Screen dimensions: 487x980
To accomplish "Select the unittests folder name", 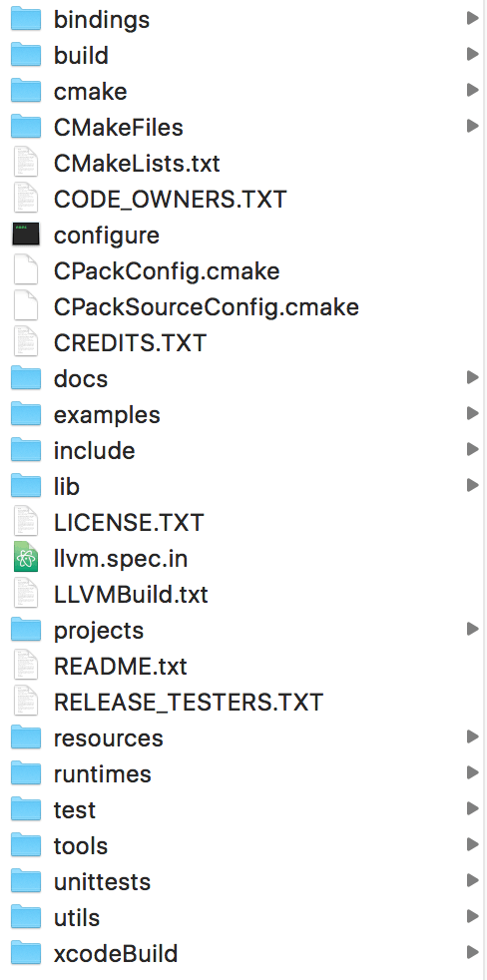I will coord(102,881).
